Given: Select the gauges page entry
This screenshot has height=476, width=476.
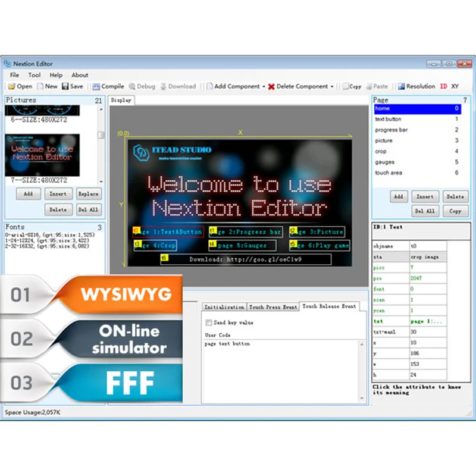Looking at the screenshot, I should click(418, 162).
